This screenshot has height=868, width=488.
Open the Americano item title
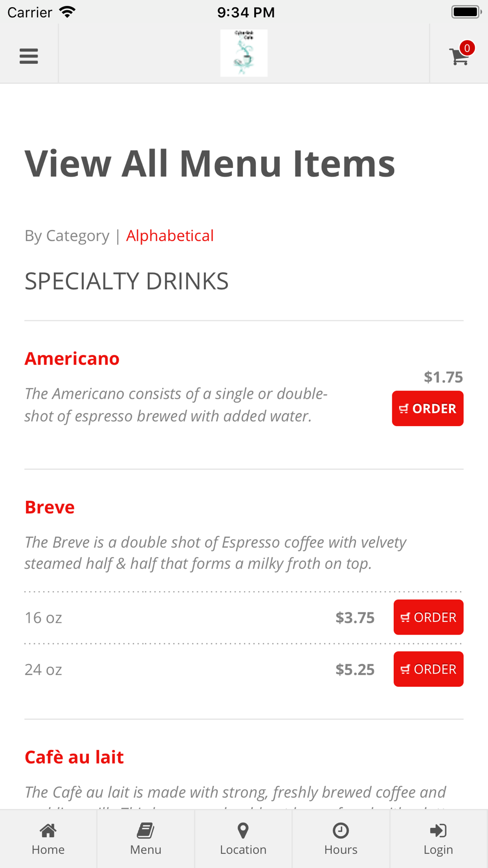72,359
